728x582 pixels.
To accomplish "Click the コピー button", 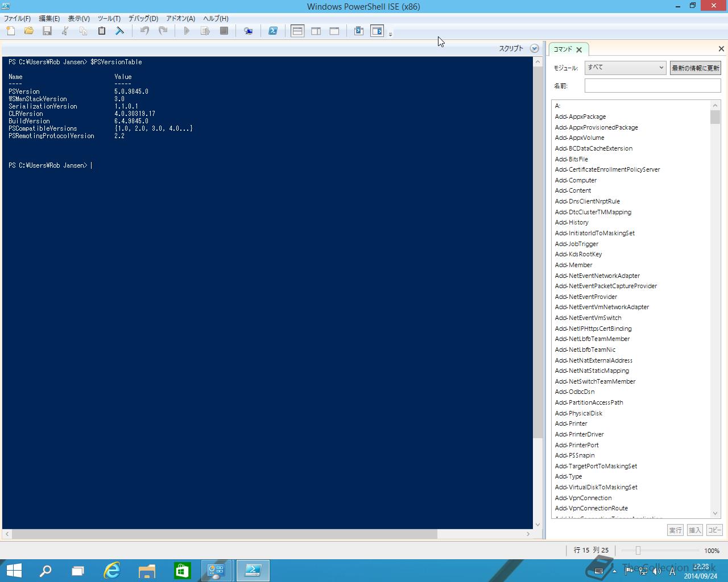I will tap(714, 530).
